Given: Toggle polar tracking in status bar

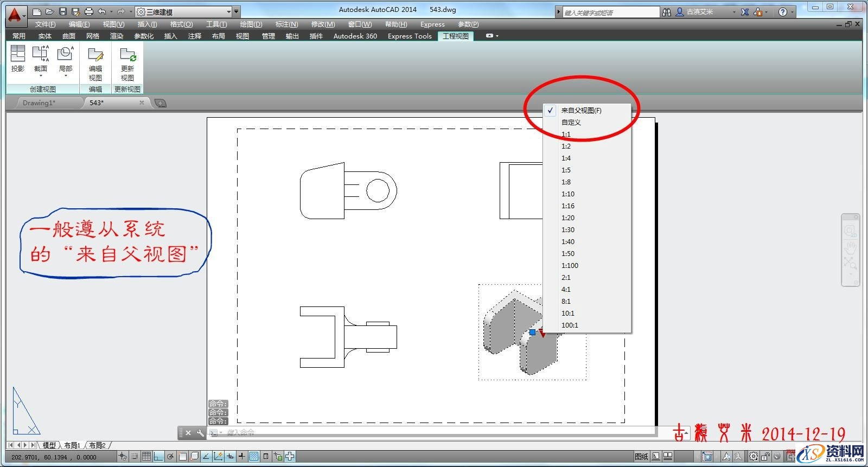Looking at the screenshot, I should (x=170, y=457).
